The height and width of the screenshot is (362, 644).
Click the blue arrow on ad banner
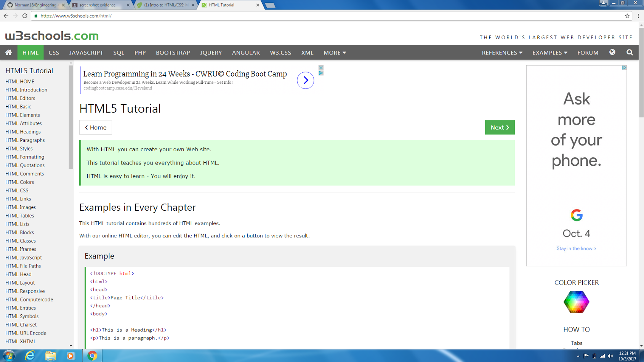(305, 80)
